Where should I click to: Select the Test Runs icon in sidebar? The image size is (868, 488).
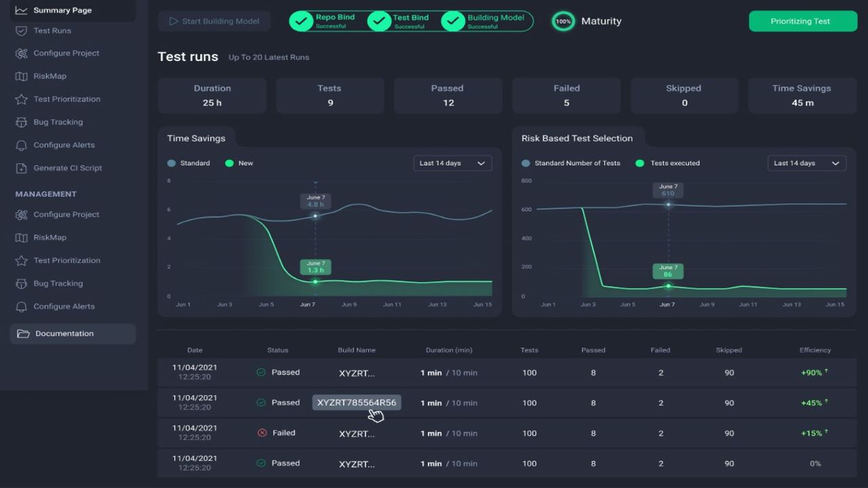pyautogui.click(x=22, y=30)
